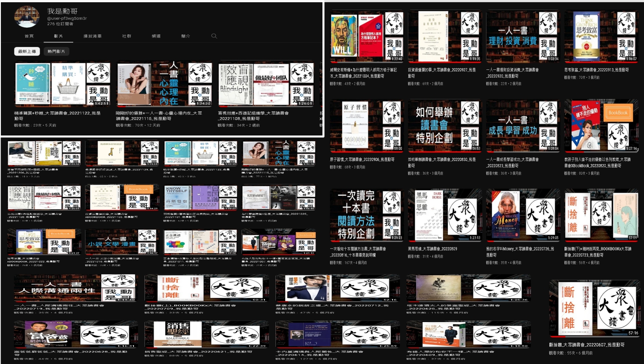This screenshot has width=644, height=364.
Task: Open the 播放清單 tab
Action: tap(92, 36)
